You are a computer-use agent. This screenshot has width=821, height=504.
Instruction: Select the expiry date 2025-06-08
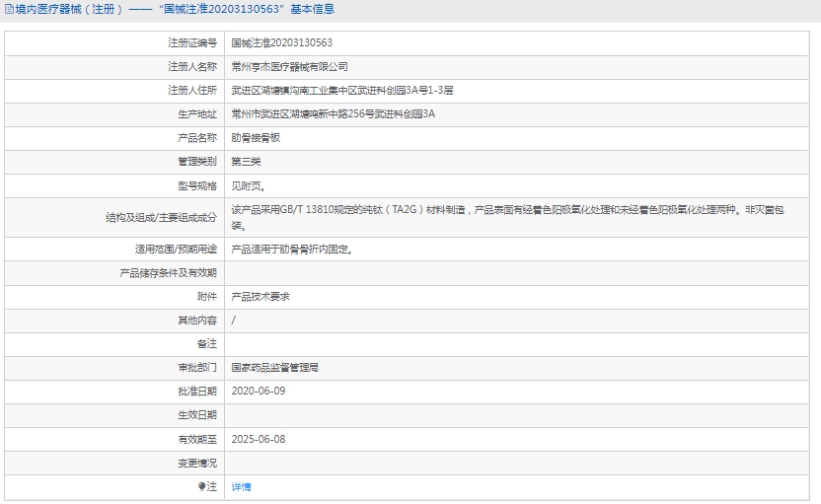pyautogui.click(x=259, y=439)
